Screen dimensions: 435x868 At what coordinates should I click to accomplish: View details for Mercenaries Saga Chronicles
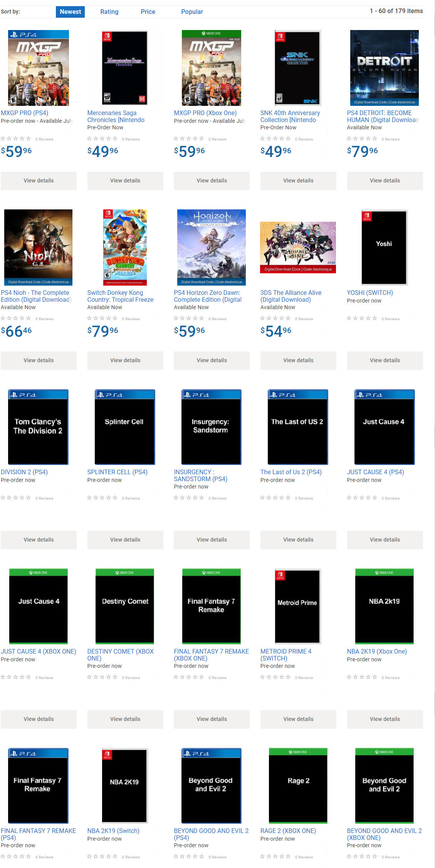point(125,181)
